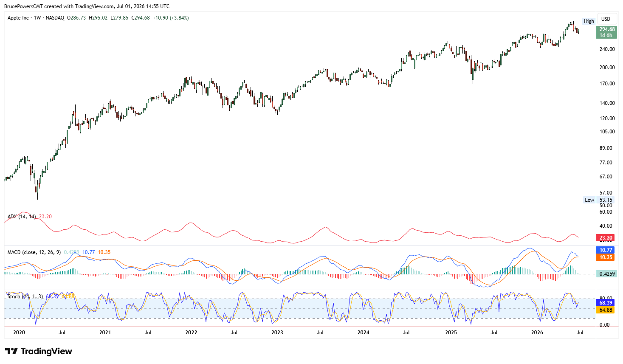Click the 120.00 price axis label
This screenshot has height=364, width=623.
[x=607, y=119]
